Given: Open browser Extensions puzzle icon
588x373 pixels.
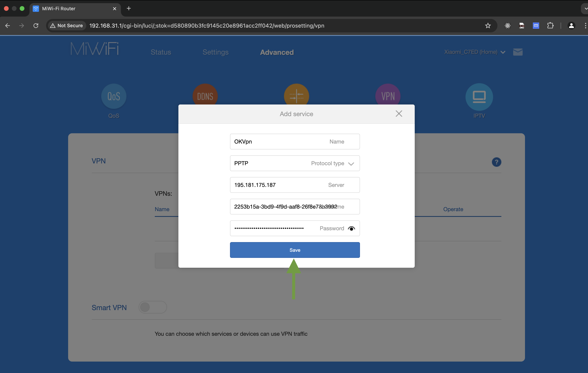Looking at the screenshot, I should click(x=550, y=26).
